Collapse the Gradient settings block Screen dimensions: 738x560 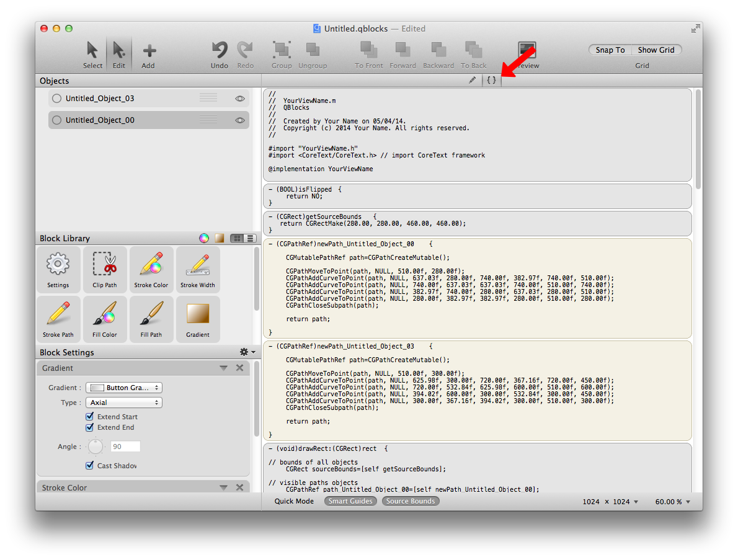point(223,368)
